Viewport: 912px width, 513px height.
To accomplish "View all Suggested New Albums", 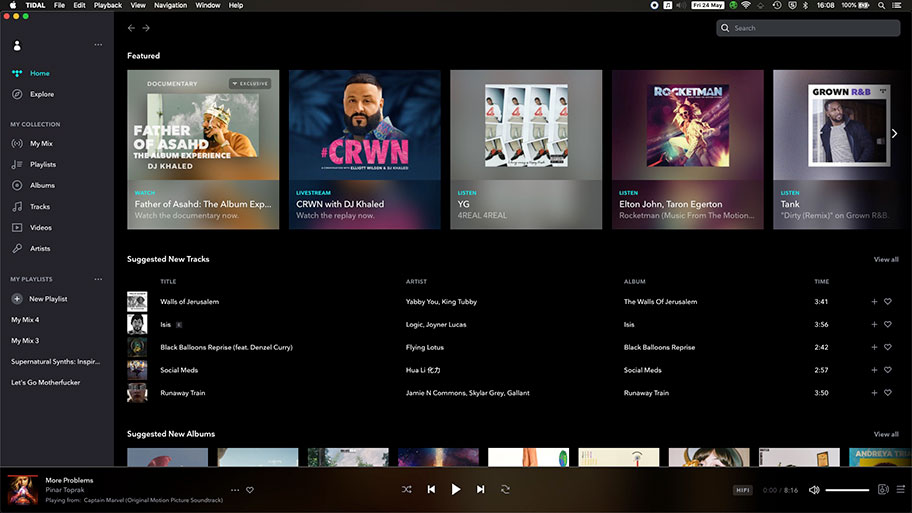I will pos(886,434).
